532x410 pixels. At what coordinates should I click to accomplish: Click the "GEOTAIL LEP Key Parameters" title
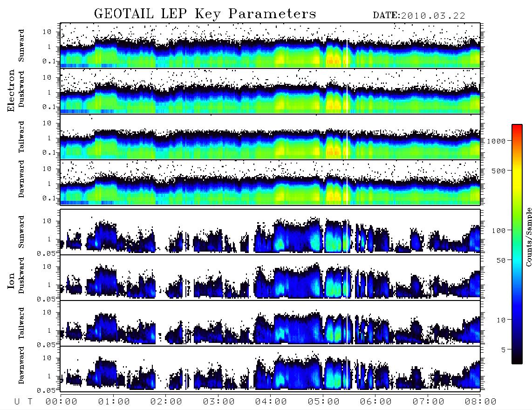tap(205, 14)
